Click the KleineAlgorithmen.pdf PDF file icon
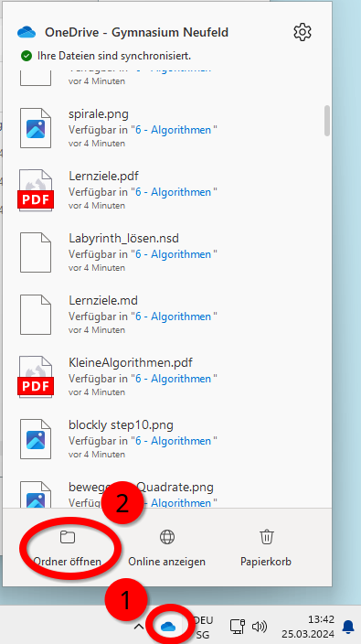The image size is (361, 644). tap(36, 377)
